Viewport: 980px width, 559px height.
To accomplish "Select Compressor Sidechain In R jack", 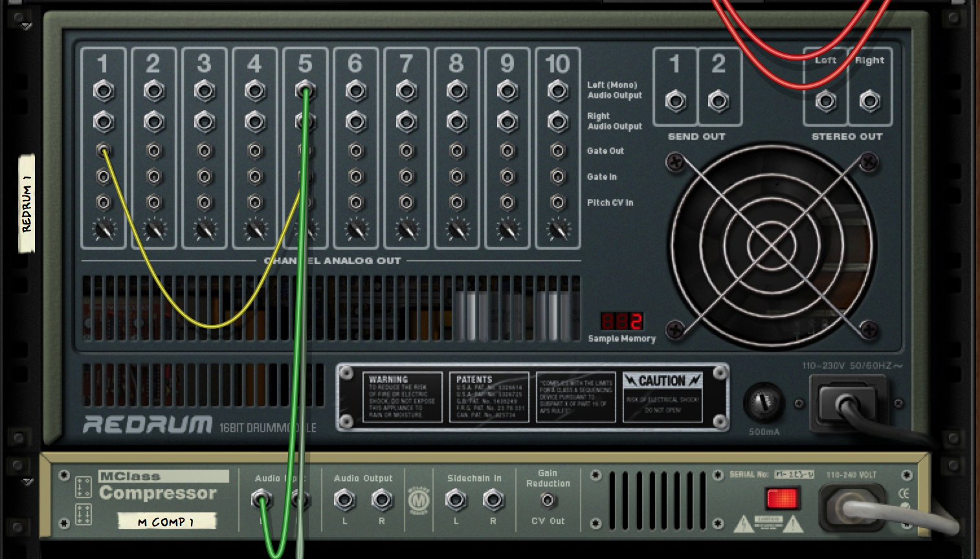I will pyautogui.click(x=493, y=499).
